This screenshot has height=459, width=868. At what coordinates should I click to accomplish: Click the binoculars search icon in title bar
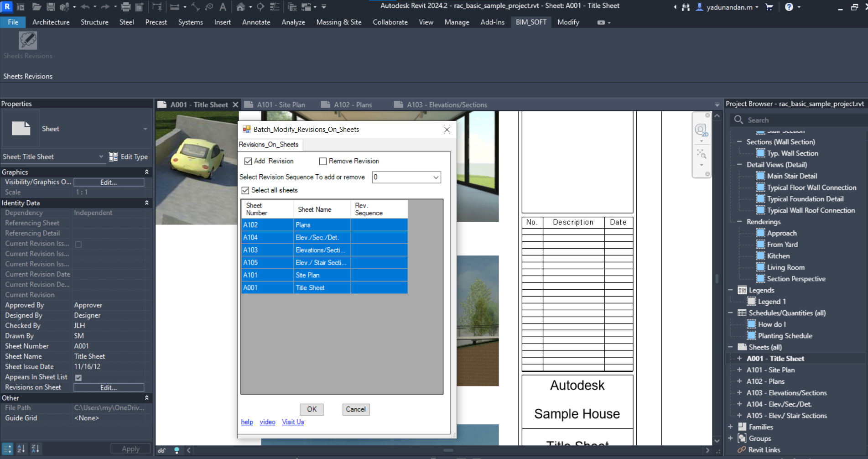coord(686,7)
